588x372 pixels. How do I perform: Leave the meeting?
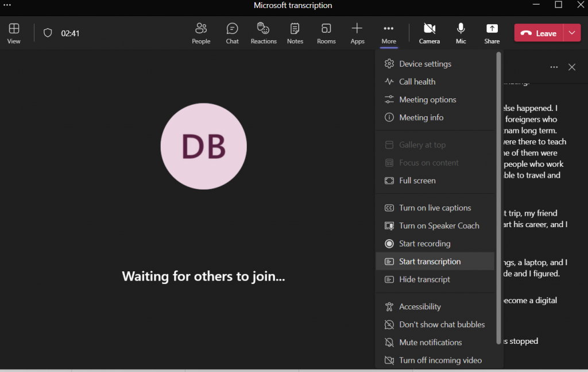(x=539, y=33)
